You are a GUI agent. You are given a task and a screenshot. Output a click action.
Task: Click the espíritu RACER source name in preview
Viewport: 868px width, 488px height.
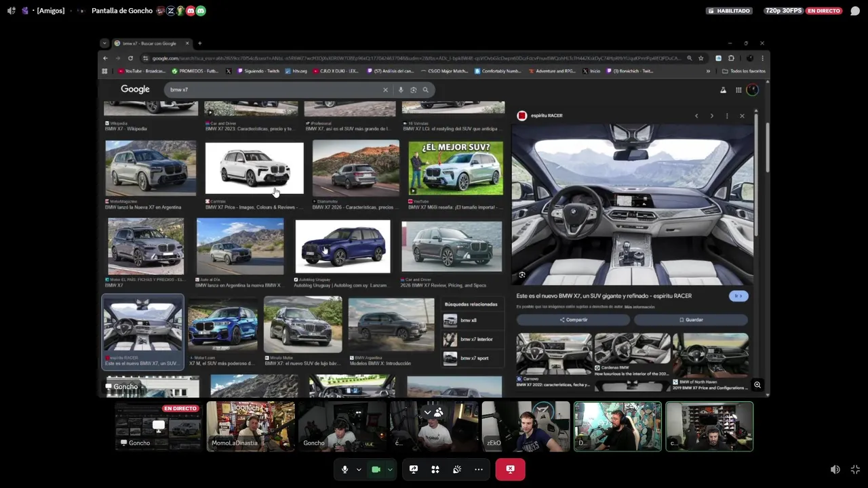pos(547,116)
